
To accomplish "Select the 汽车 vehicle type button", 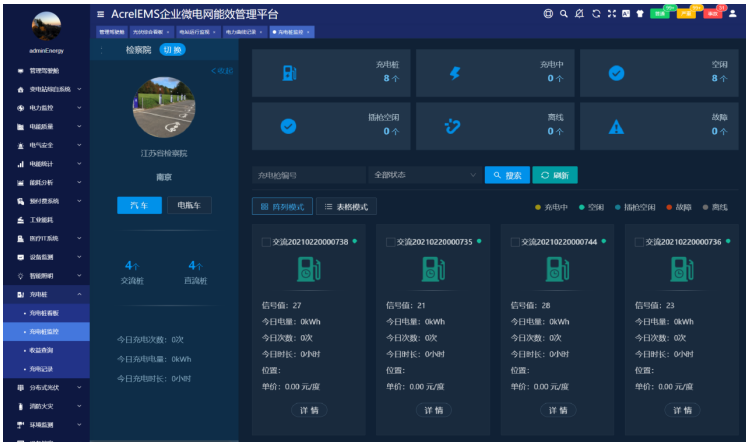I will [139, 205].
